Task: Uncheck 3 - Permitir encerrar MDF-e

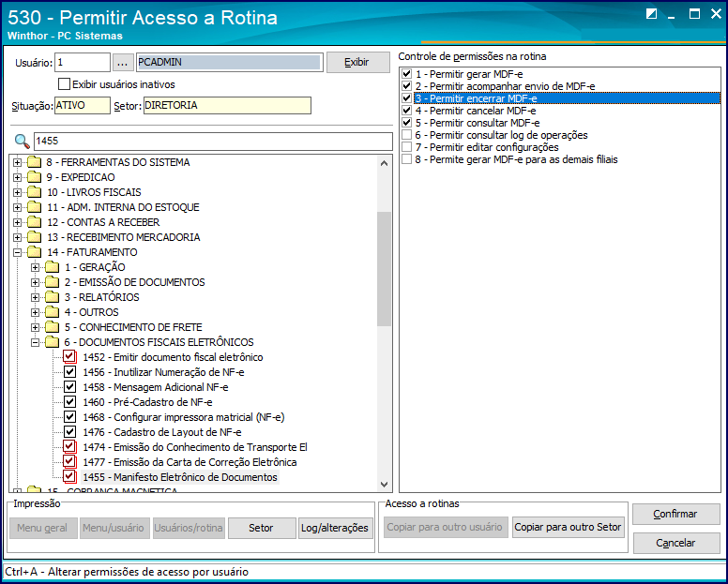Action: pos(407,98)
